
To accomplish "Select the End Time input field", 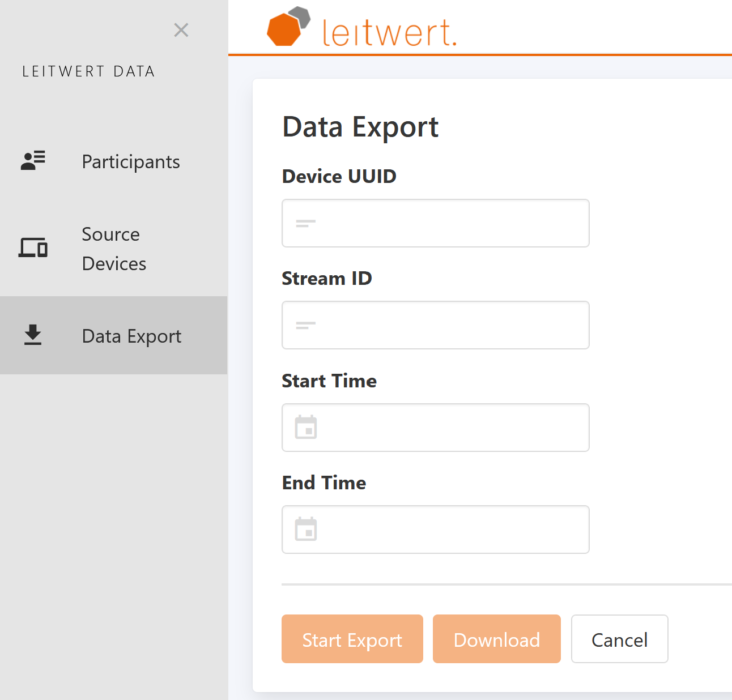I will [435, 530].
